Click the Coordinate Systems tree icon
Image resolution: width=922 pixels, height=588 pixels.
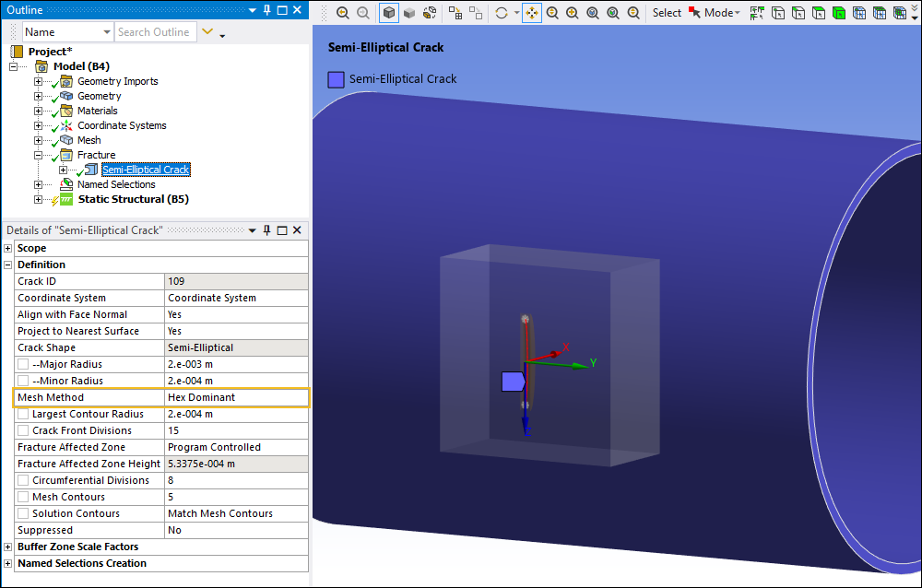click(x=66, y=125)
